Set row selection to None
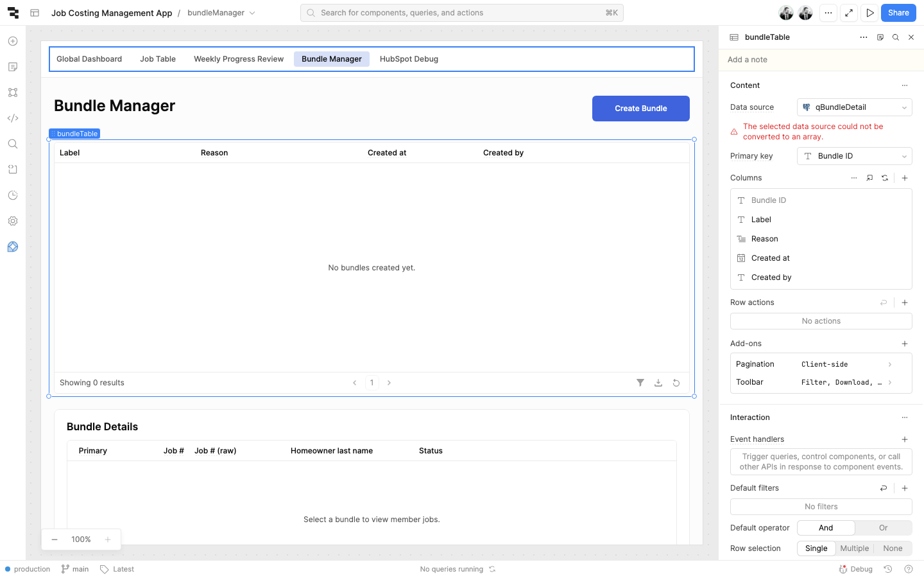 tap(893, 548)
